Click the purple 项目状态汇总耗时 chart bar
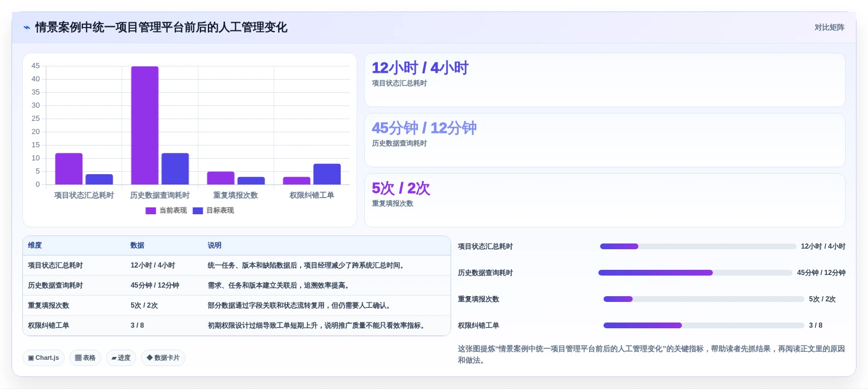Viewport: 868px width, 389px height. point(69,169)
